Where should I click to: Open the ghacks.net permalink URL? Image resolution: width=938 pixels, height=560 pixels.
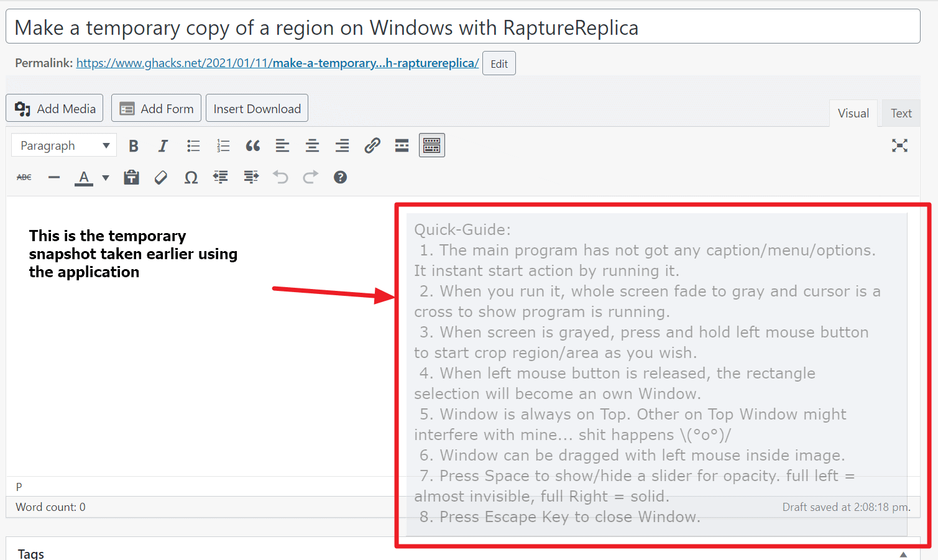click(x=277, y=63)
